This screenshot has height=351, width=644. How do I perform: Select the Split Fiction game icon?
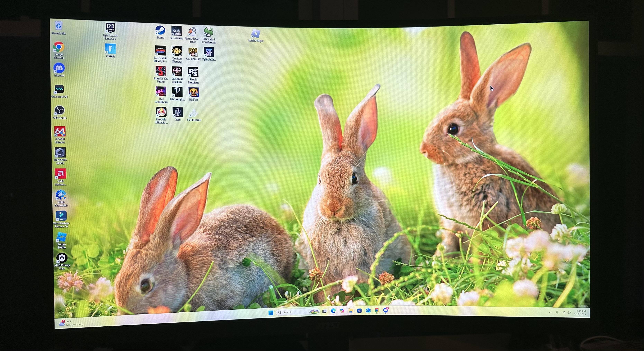click(209, 52)
